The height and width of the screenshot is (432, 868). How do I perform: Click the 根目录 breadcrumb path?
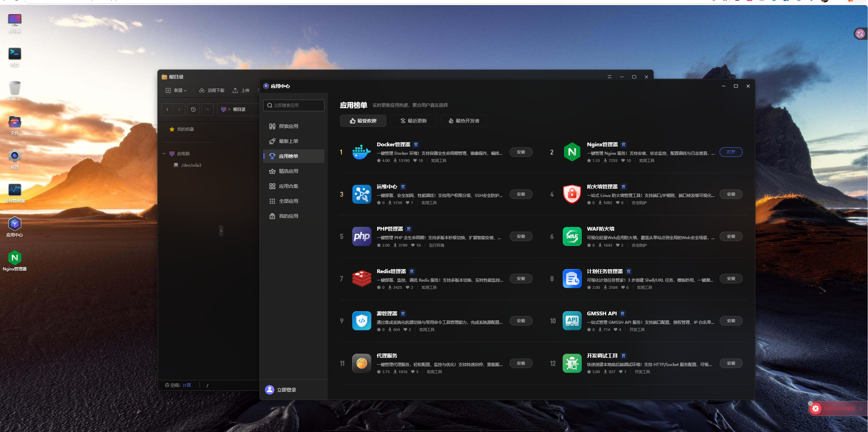239,110
